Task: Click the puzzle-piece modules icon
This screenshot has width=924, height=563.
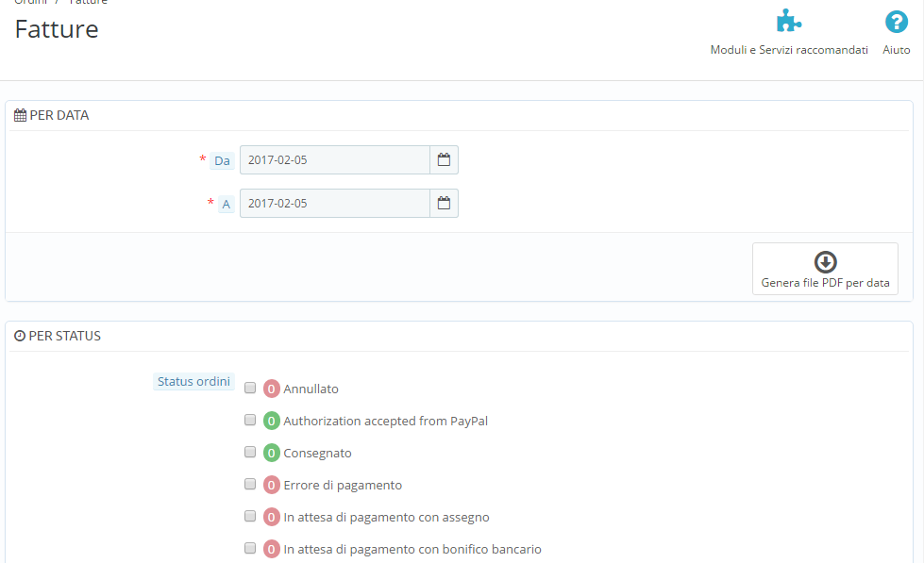Action: pyautogui.click(x=788, y=19)
